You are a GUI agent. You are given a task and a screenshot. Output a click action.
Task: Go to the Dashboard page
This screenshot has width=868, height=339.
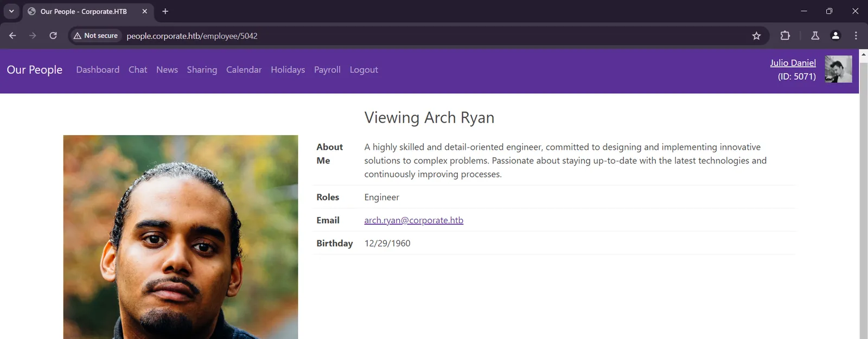coord(98,70)
